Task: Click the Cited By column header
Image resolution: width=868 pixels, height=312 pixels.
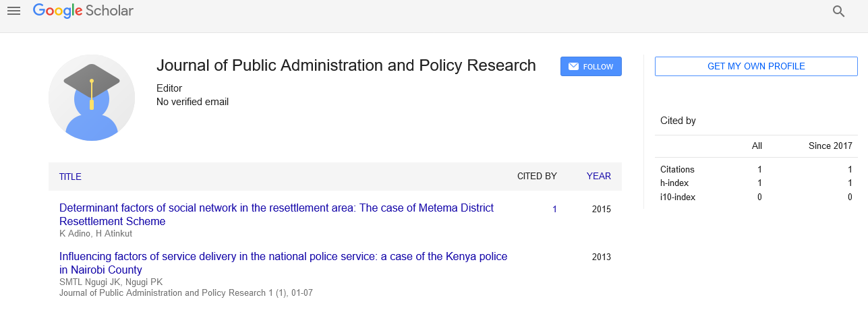Action: coord(537,177)
